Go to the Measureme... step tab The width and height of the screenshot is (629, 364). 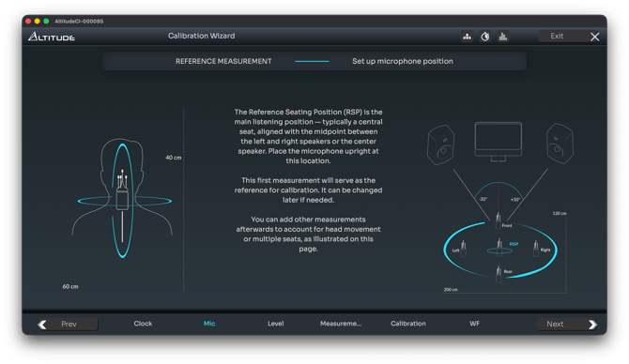(341, 324)
